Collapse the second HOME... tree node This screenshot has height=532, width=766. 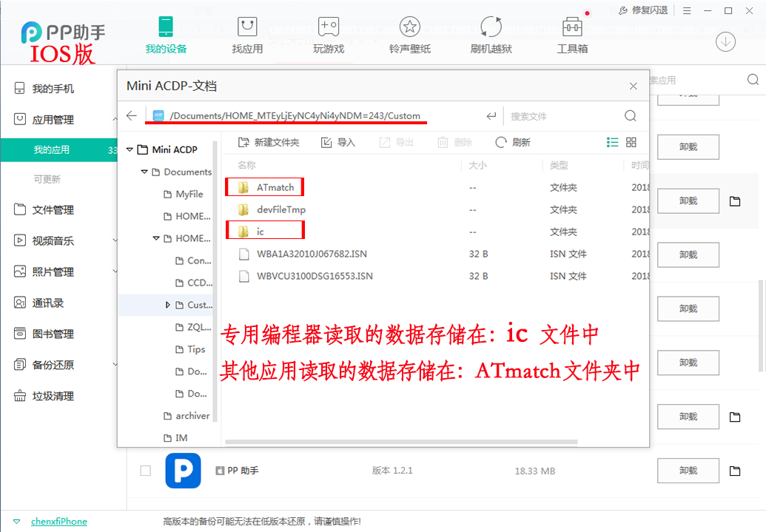click(x=156, y=238)
